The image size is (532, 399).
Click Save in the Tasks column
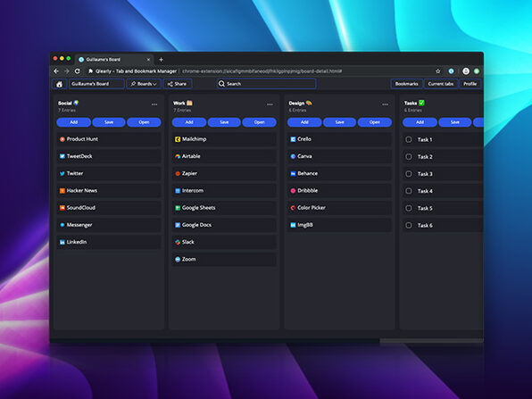[x=455, y=122]
